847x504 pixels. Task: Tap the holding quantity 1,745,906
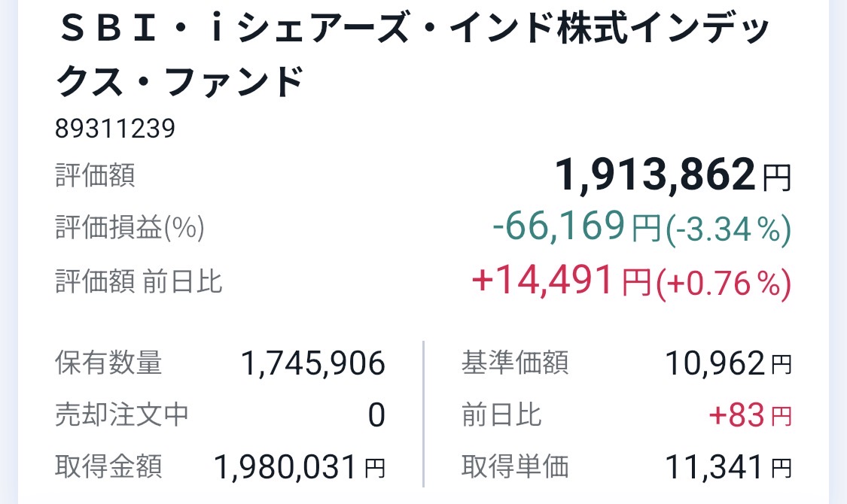pos(312,365)
